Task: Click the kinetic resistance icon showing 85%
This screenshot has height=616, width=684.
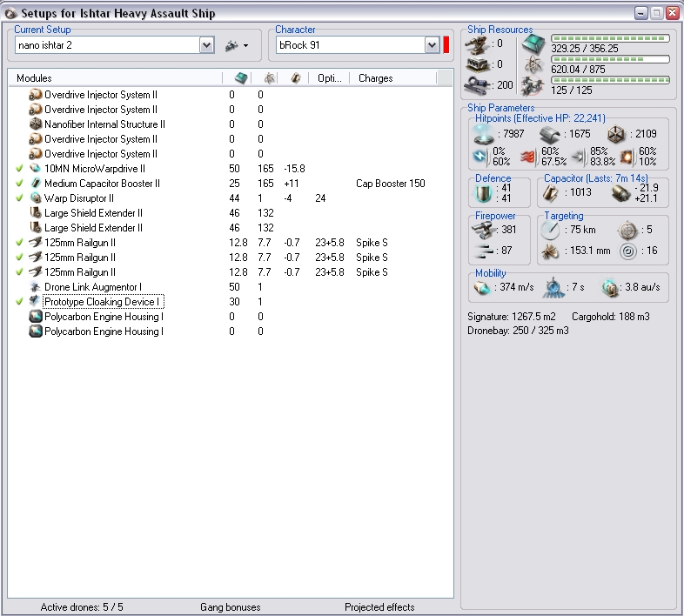Action: (x=578, y=157)
